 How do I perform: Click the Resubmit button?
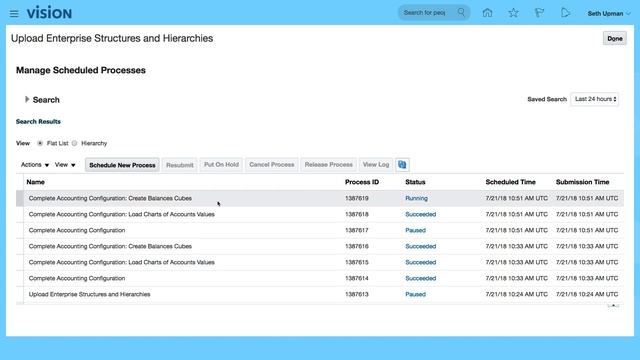pos(180,165)
